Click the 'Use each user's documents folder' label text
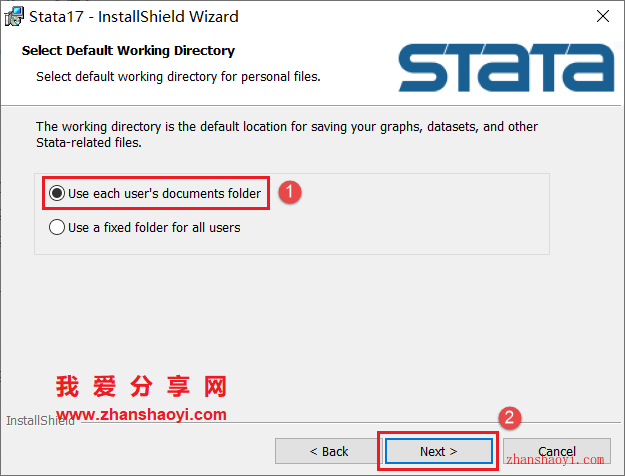The width and height of the screenshot is (625, 476). coord(164,193)
